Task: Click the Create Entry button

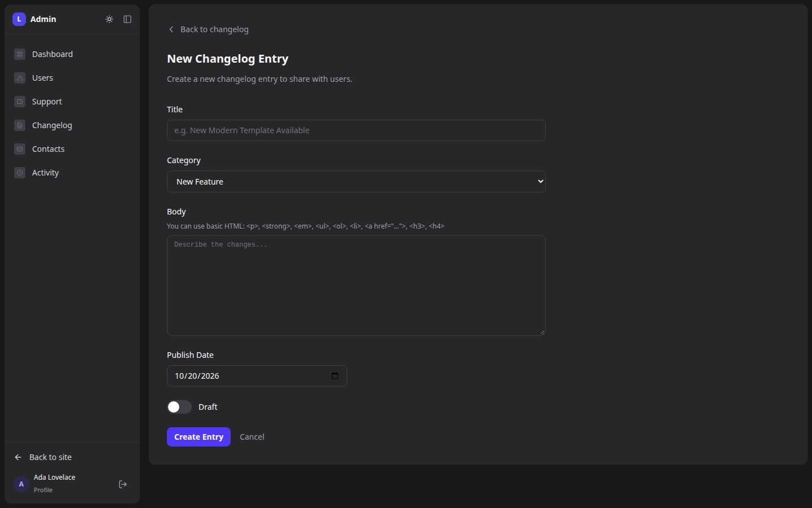Action: click(198, 437)
